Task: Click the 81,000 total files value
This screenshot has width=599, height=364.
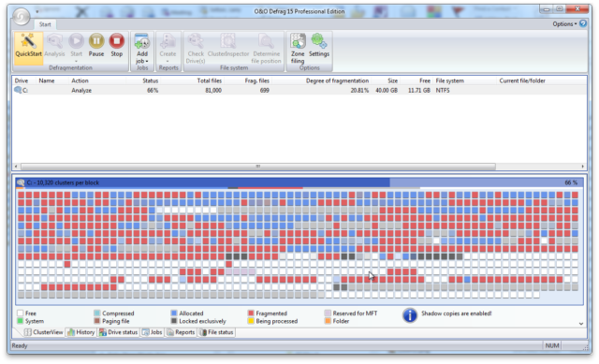Action: [x=213, y=90]
